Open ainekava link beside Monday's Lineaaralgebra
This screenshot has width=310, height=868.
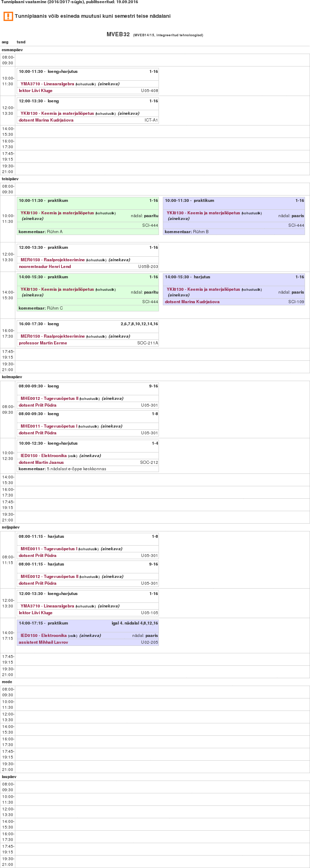point(109,84)
